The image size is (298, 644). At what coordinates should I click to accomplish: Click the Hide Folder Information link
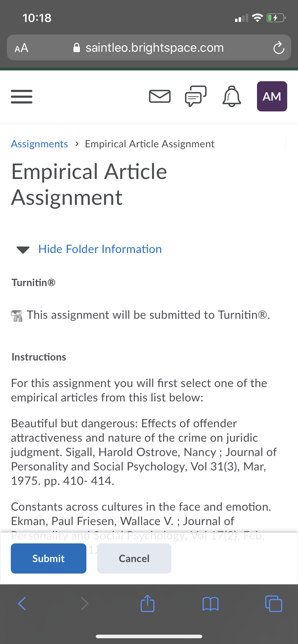(100, 249)
